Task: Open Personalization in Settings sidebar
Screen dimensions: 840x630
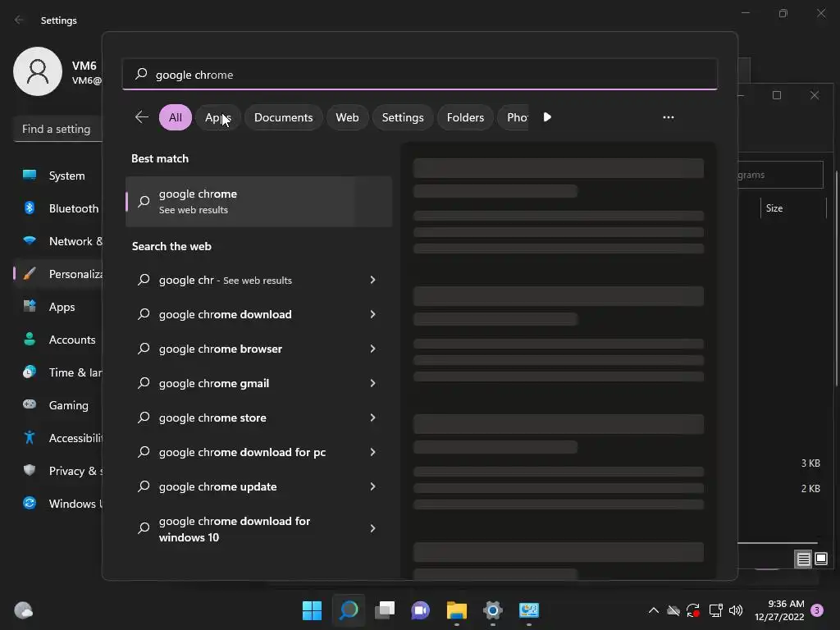Action: (x=58, y=274)
